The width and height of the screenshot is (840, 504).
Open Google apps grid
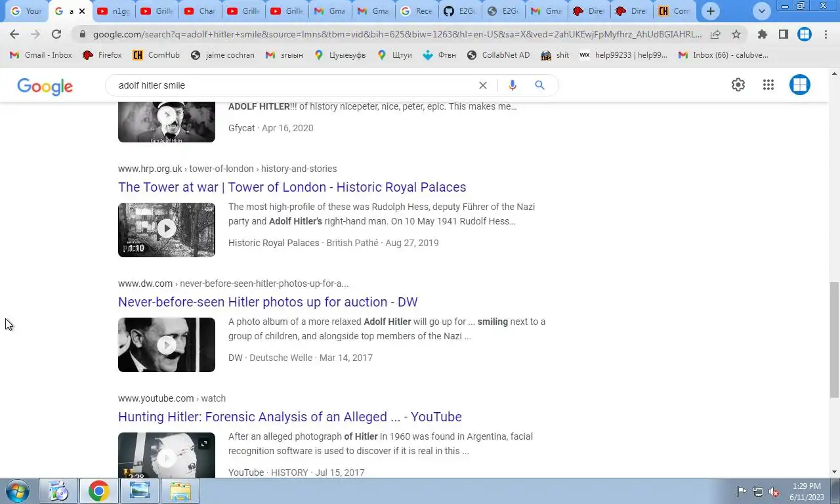(x=768, y=85)
